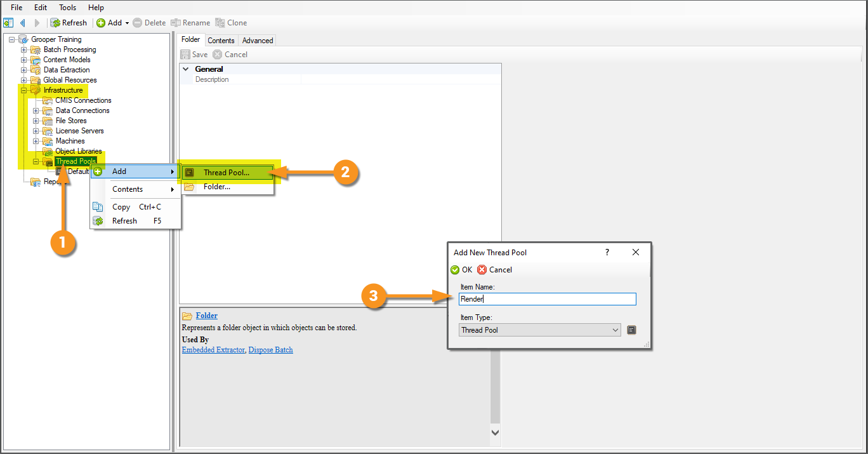Expand the Content Models node
868x454 pixels.
coord(24,60)
